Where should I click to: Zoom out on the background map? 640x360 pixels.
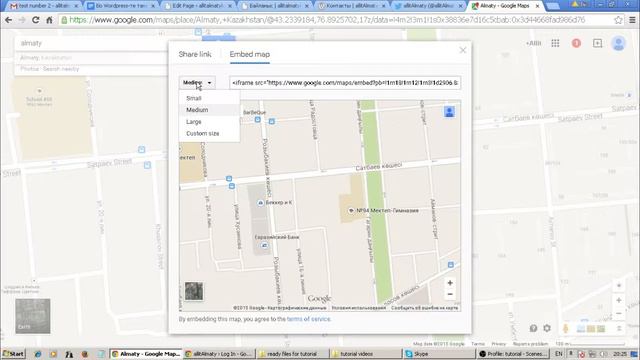(619, 313)
